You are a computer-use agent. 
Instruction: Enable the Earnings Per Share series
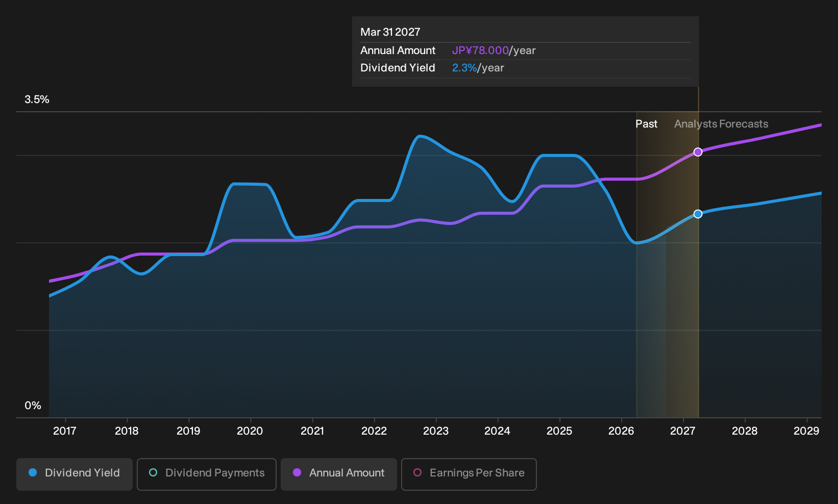[x=469, y=474]
